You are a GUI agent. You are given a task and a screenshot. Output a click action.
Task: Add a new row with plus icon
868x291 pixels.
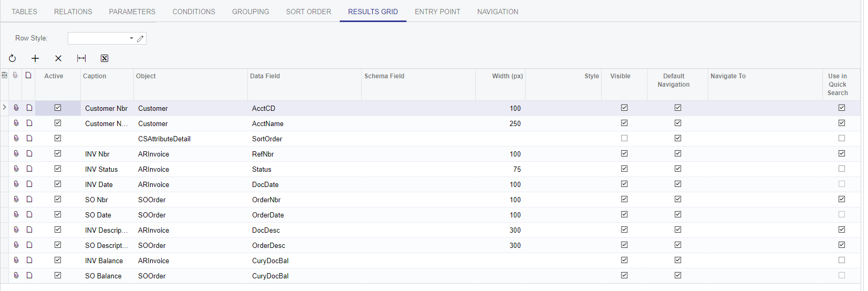pyautogui.click(x=35, y=58)
